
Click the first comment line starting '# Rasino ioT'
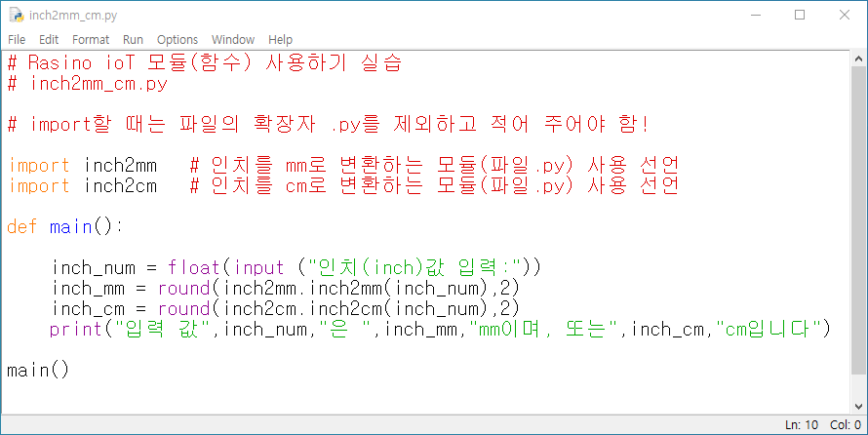[204, 62]
